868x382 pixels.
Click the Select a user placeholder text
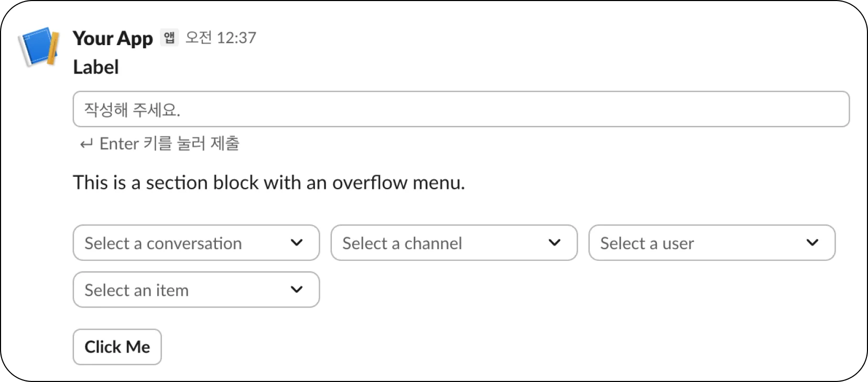(x=647, y=243)
